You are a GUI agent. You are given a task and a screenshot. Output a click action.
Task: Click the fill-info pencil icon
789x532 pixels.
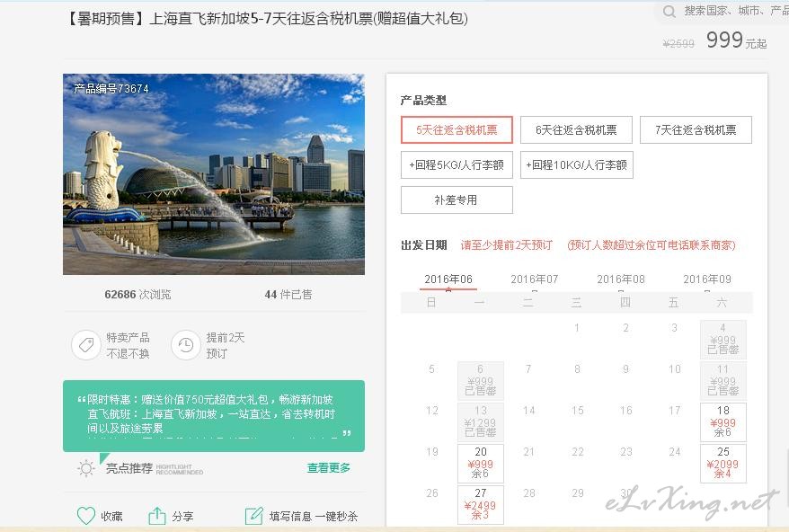tap(253, 516)
